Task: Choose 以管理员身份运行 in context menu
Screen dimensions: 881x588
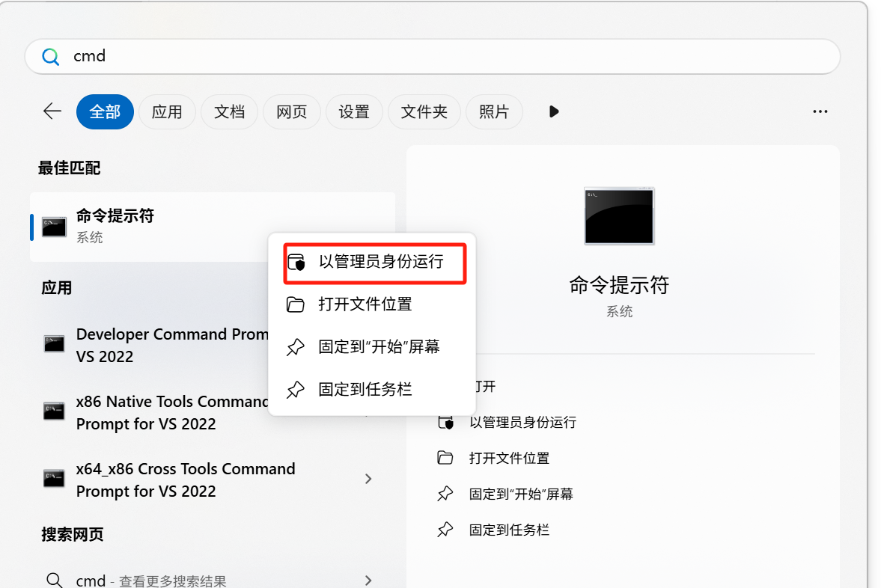Action: pos(375,263)
